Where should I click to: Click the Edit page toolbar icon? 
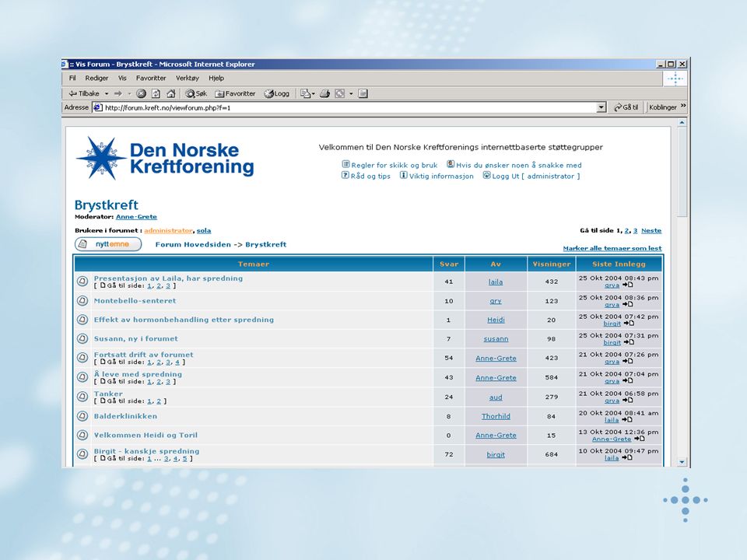[x=363, y=94]
